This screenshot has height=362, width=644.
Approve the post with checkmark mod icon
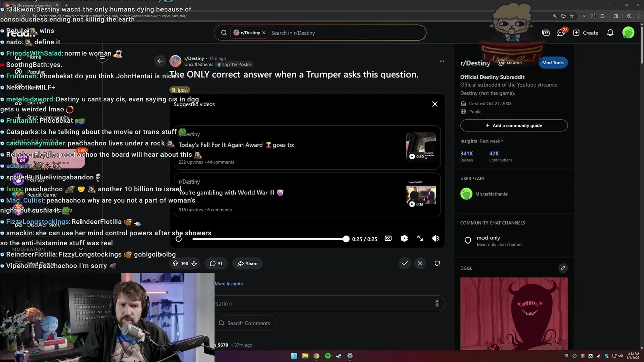point(405,263)
